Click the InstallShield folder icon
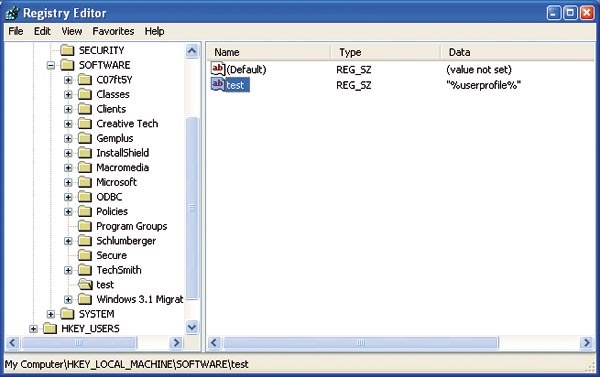This screenshot has width=600, height=377. pyautogui.click(x=85, y=153)
